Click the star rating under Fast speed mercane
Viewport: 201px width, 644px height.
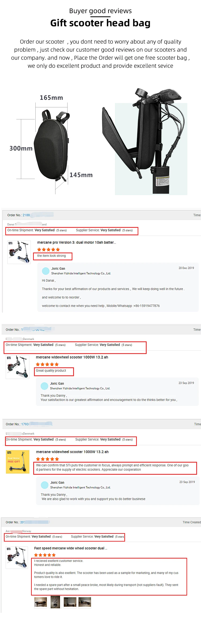tap(45, 555)
